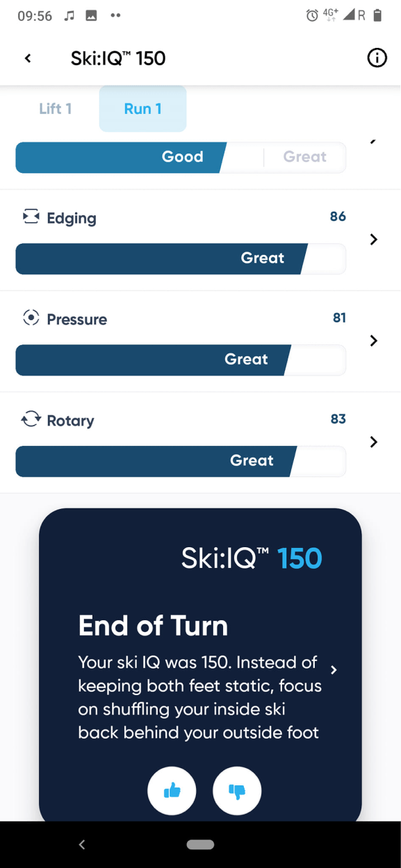Give the End of Turn tip thumbs up

coord(172,790)
